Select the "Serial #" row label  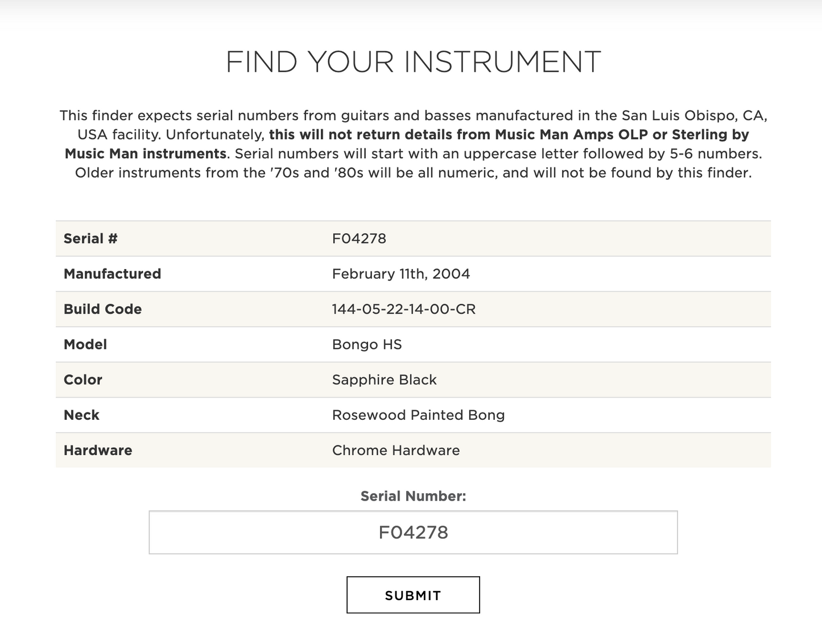coord(90,239)
